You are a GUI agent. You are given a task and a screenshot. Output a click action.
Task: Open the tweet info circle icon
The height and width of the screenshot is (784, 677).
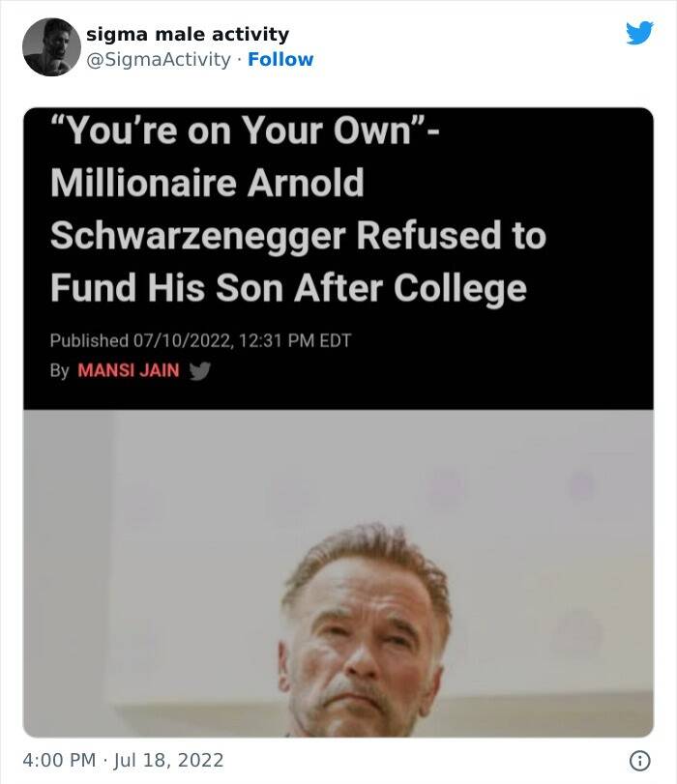[x=639, y=761]
